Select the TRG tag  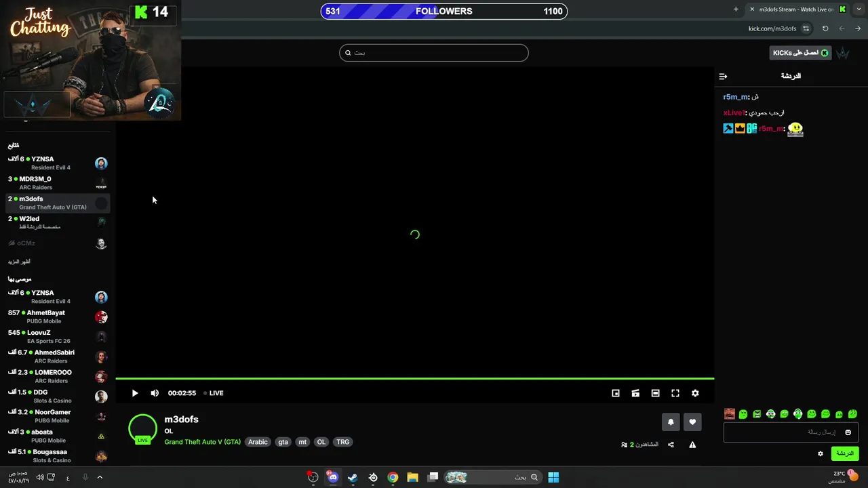point(343,442)
